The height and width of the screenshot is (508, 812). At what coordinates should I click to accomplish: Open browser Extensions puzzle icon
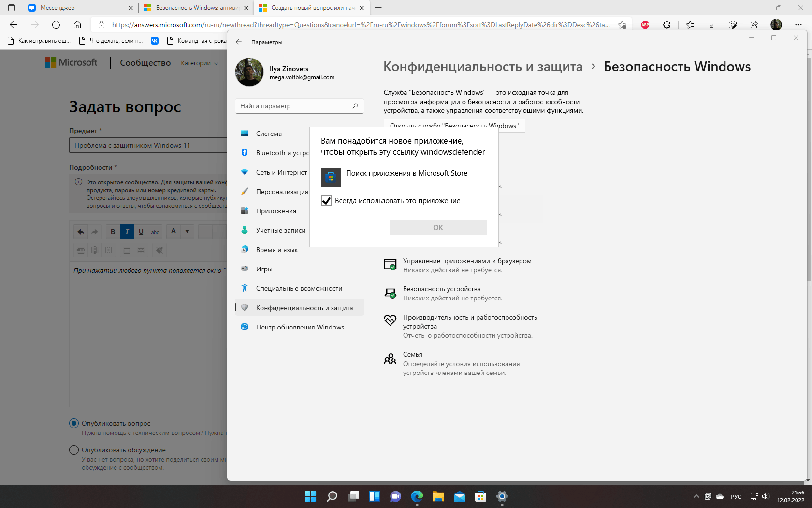pos(667,25)
